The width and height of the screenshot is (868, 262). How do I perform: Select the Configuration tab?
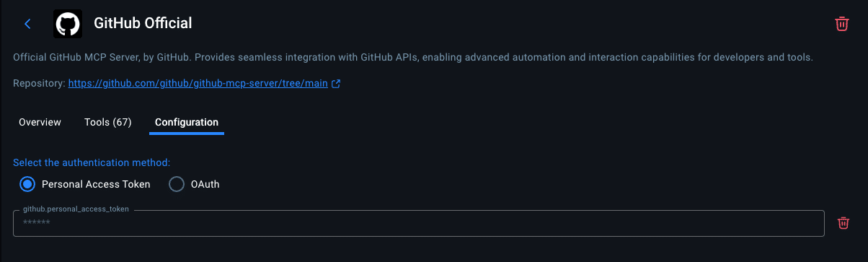click(187, 122)
